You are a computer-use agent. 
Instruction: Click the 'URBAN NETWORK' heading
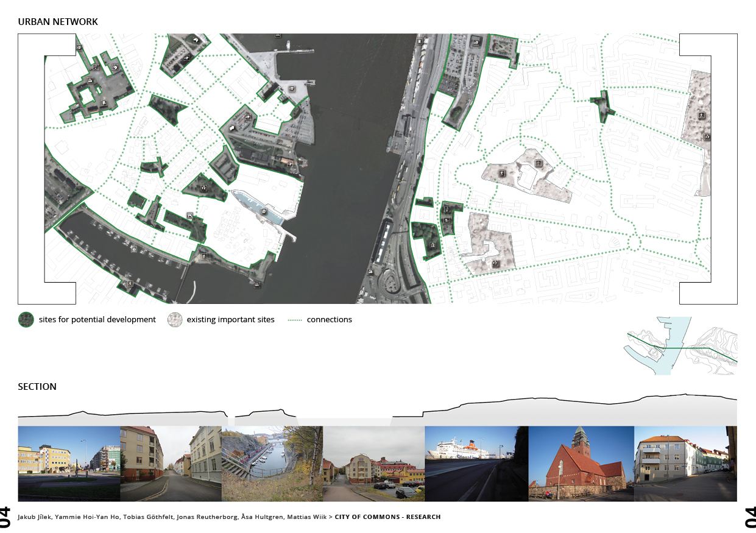point(58,22)
